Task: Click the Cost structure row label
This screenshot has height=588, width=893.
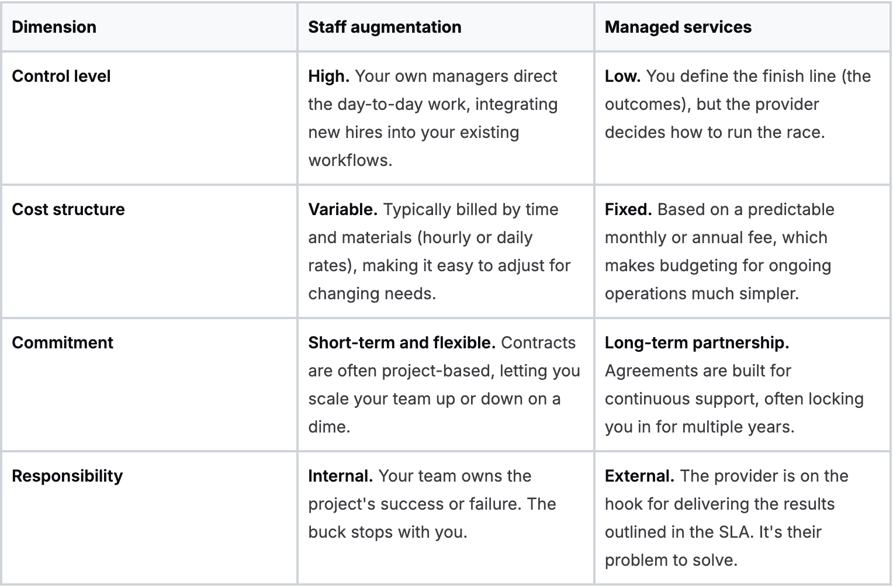Action: 68,210
